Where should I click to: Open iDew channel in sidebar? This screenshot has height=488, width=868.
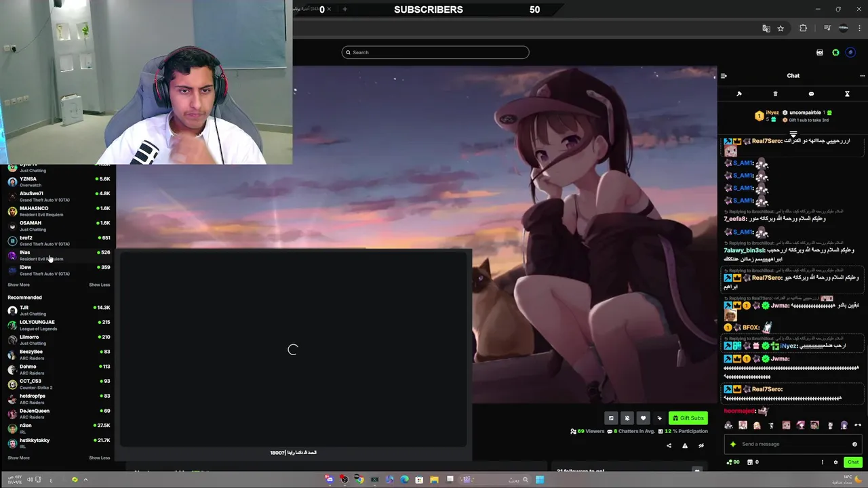58,270
